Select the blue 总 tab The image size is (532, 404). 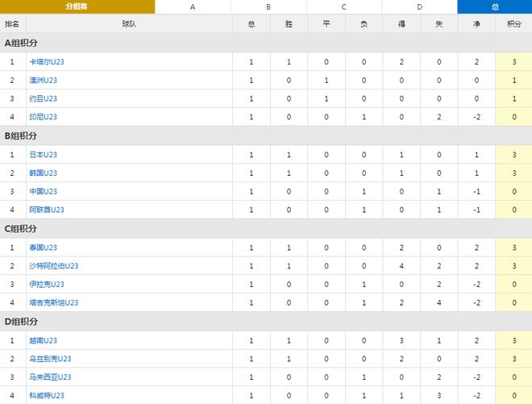point(495,6)
